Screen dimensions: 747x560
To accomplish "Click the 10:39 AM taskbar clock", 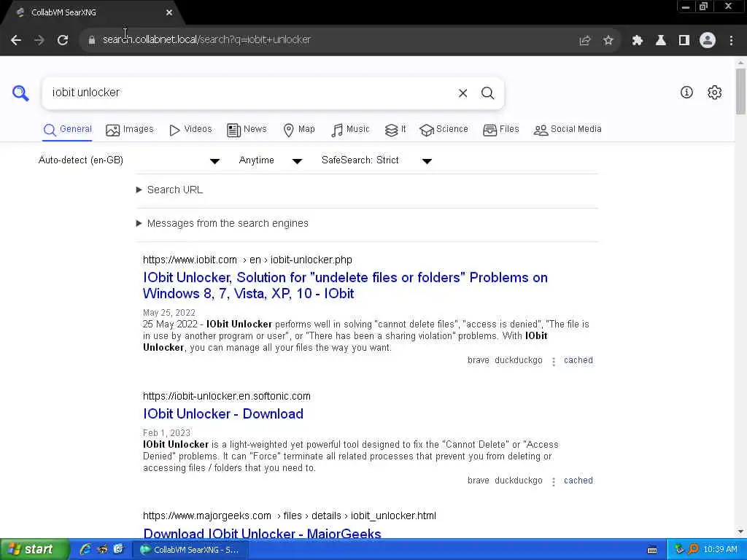I will click(x=720, y=550).
